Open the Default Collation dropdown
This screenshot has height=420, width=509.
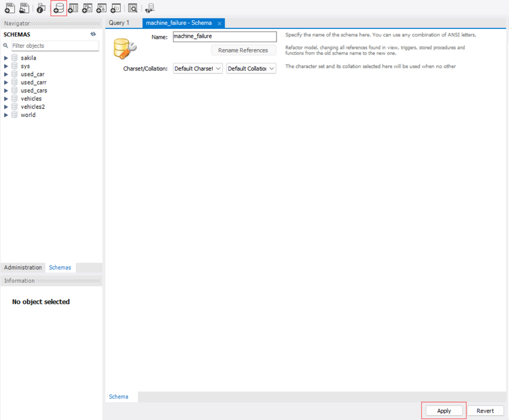pyautogui.click(x=251, y=68)
